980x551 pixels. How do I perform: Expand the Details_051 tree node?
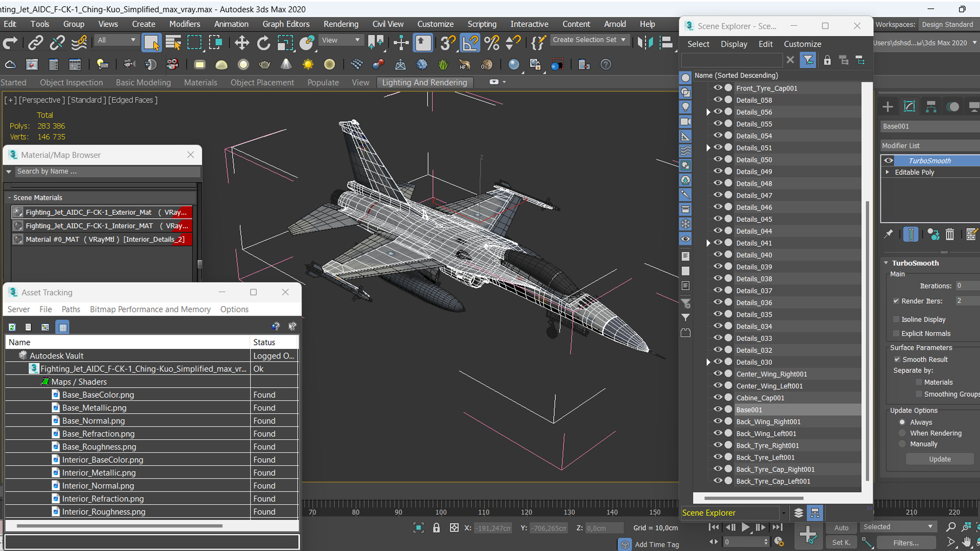tap(708, 148)
